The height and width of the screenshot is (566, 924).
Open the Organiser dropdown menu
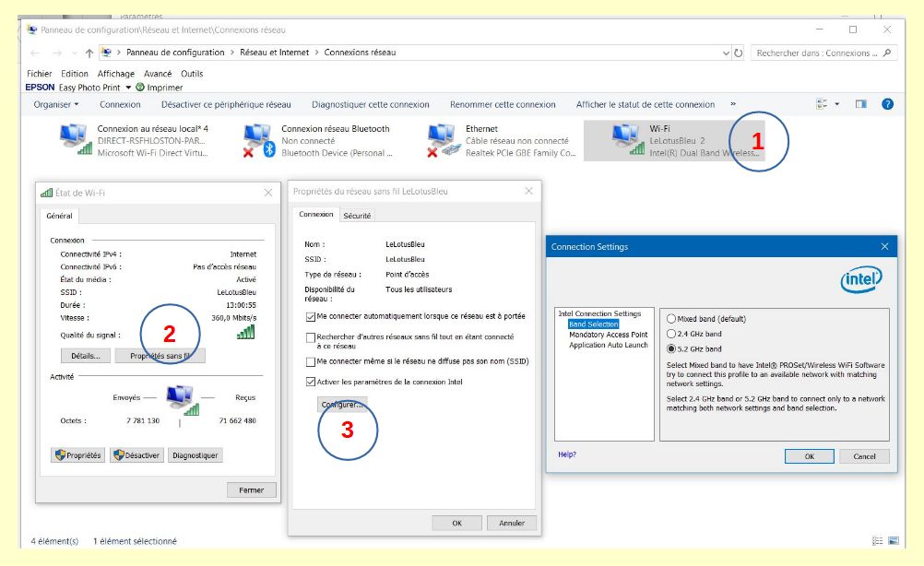[x=56, y=104]
